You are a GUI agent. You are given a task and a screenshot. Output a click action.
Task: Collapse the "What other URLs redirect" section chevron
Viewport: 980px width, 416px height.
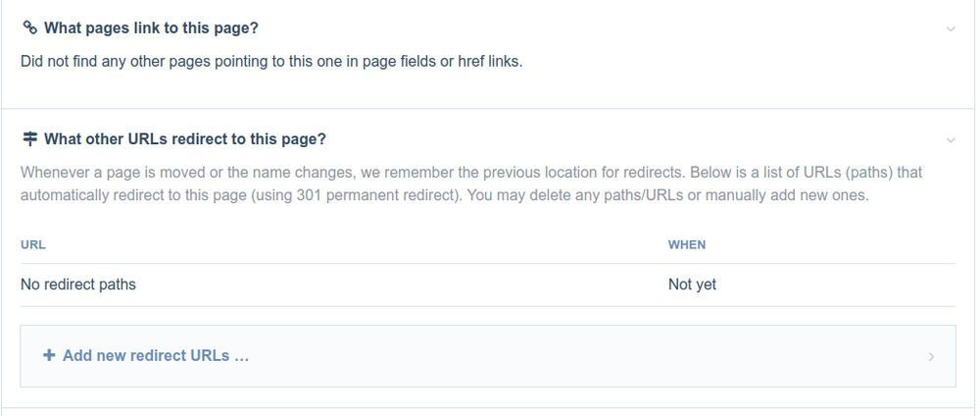click(950, 139)
